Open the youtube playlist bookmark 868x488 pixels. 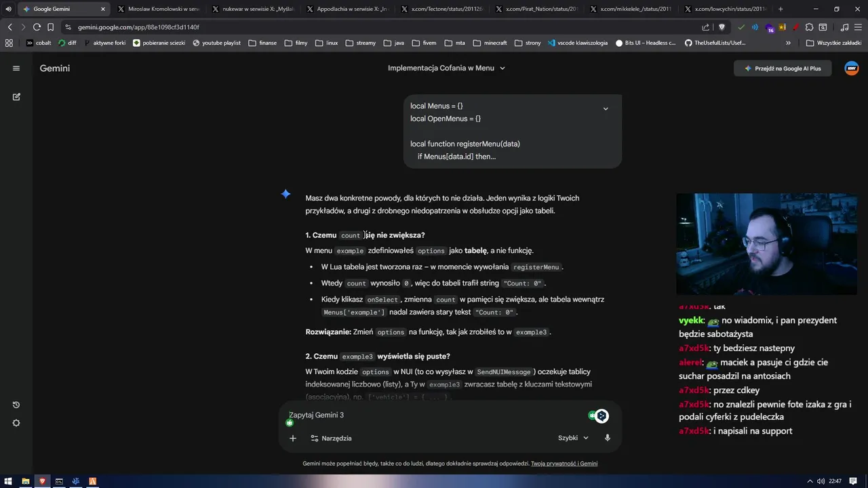coord(217,43)
